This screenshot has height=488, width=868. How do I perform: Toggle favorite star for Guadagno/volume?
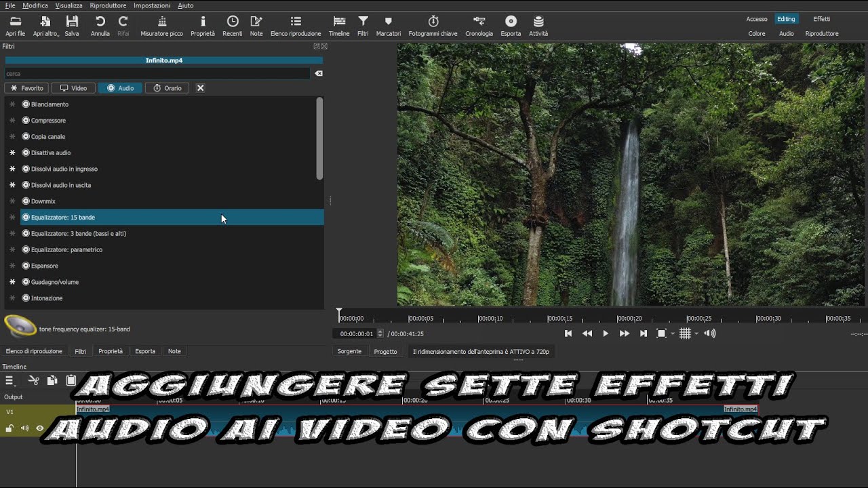pyautogui.click(x=12, y=282)
